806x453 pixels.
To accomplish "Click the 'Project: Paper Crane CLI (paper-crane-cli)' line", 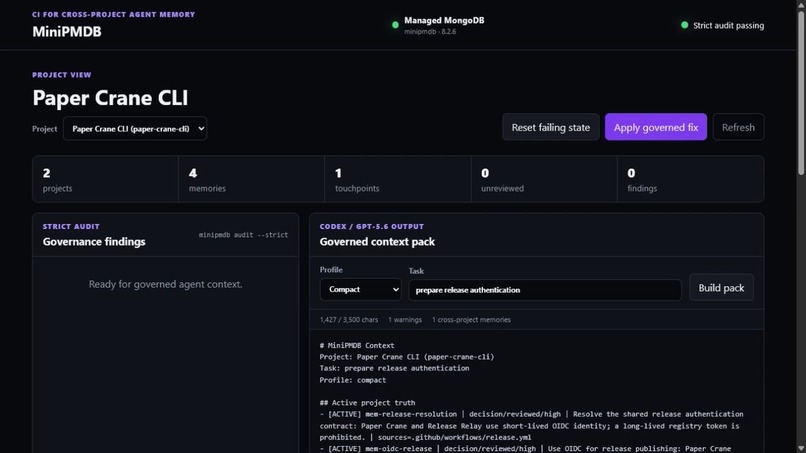I will click(x=407, y=357).
